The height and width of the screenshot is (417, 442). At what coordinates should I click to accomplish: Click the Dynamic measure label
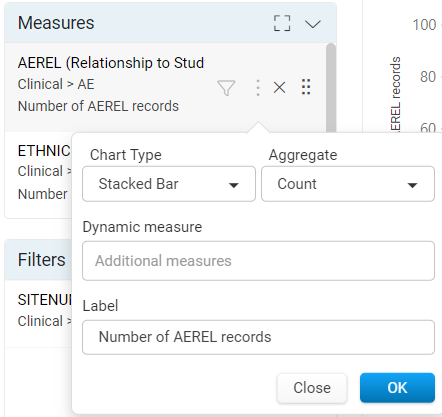coord(142,227)
